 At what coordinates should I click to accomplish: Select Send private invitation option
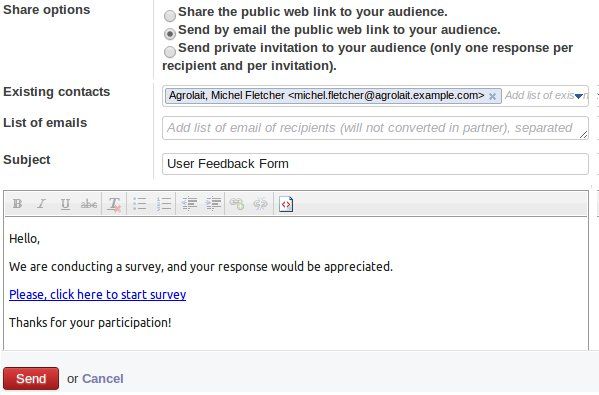pyautogui.click(x=170, y=52)
